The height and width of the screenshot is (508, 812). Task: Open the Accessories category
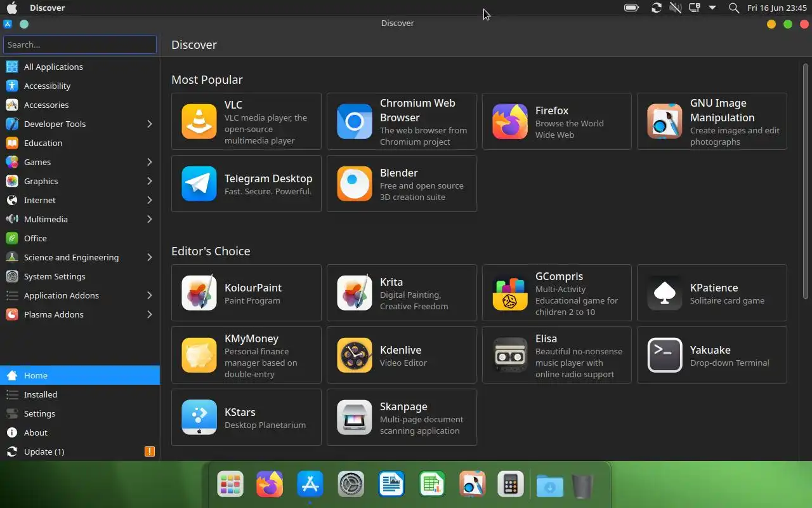coord(80,105)
